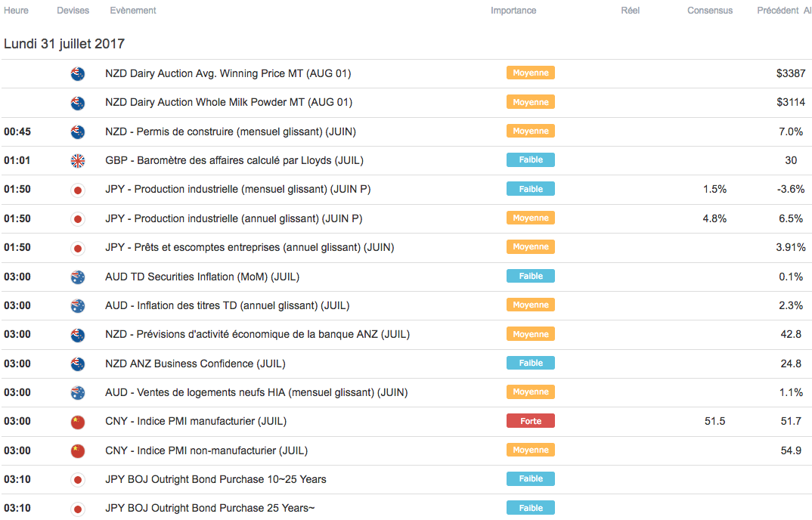This screenshot has height=520, width=812.
Task: Open JPY Prêts et escomptes entreprises event
Action: [249, 247]
